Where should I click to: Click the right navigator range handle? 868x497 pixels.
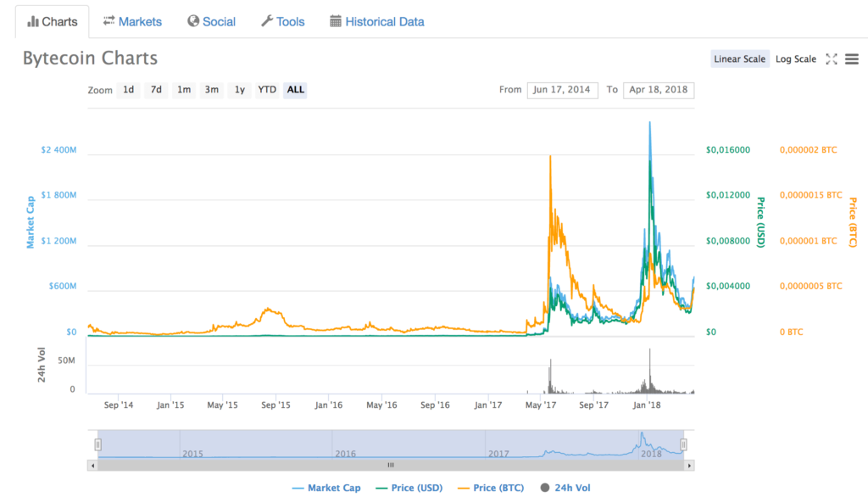[684, 444]
